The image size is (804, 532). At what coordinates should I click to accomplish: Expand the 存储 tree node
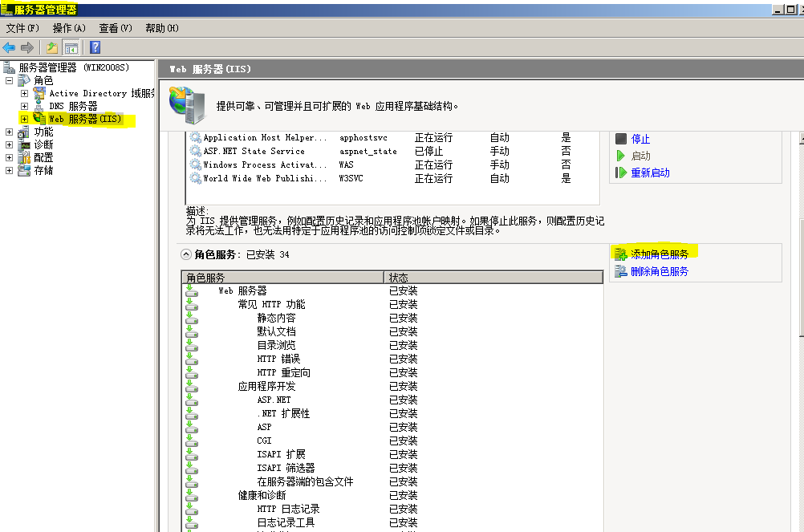[x=9, y=170]
